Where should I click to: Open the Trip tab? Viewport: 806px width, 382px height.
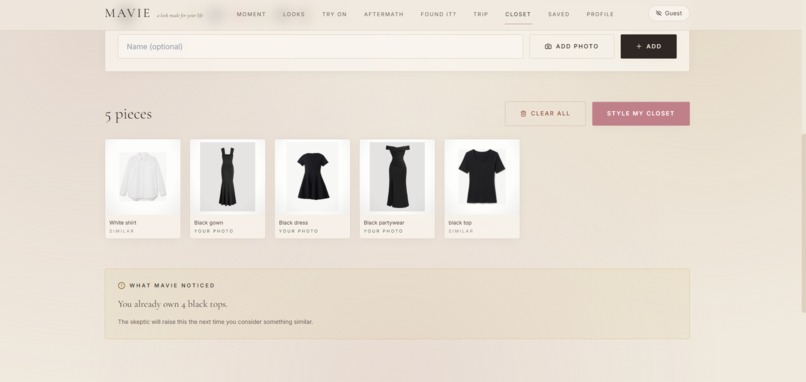point(481,14)
